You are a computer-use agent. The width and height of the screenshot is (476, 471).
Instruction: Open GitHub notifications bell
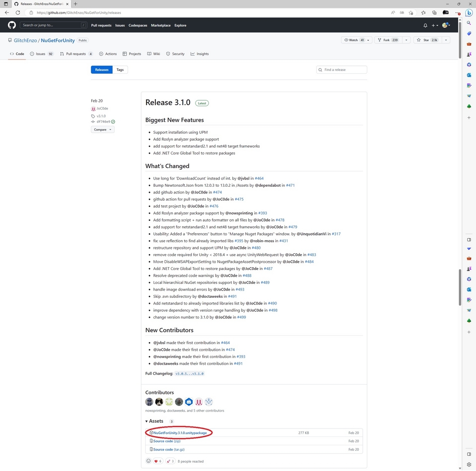pos(425,25)
